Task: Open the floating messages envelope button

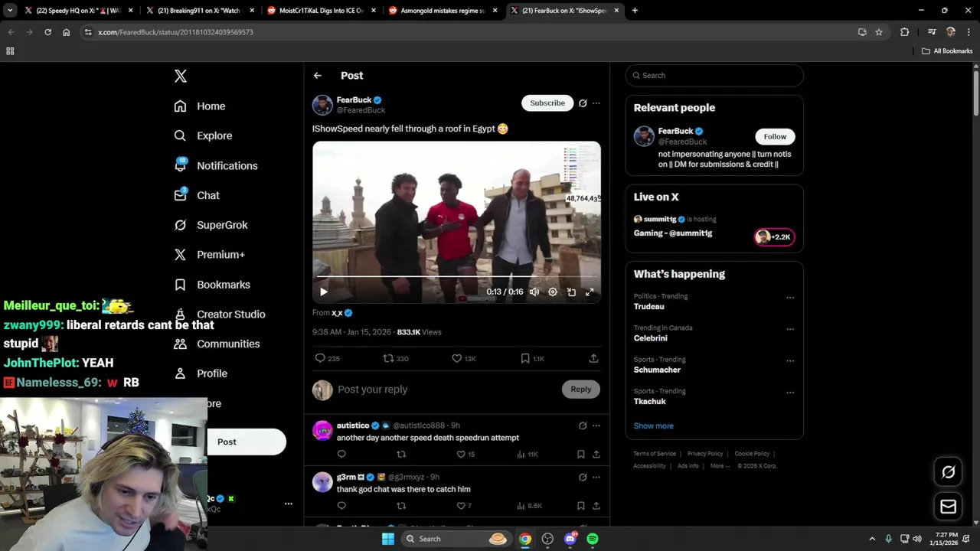Action: [948, 507]
